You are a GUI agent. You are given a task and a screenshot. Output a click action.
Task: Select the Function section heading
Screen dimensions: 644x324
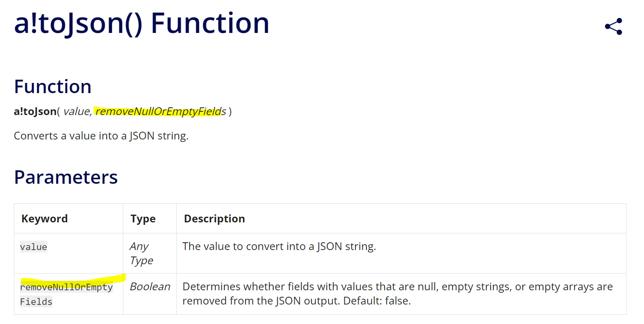point(53,87)
